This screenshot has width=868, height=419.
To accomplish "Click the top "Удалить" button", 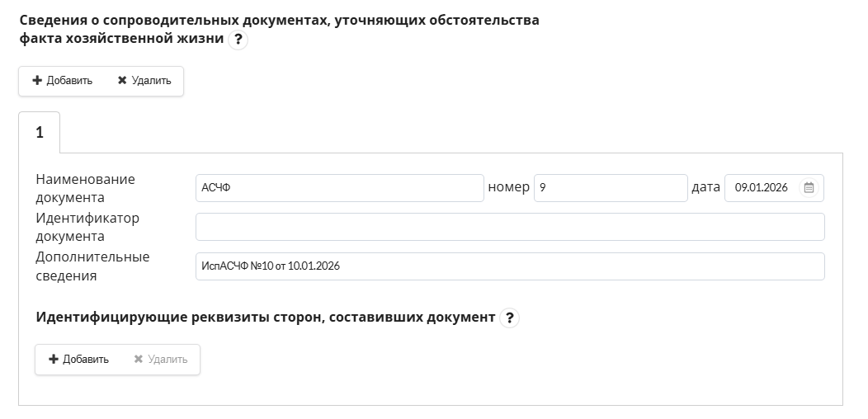I will [x=144, y=81].
